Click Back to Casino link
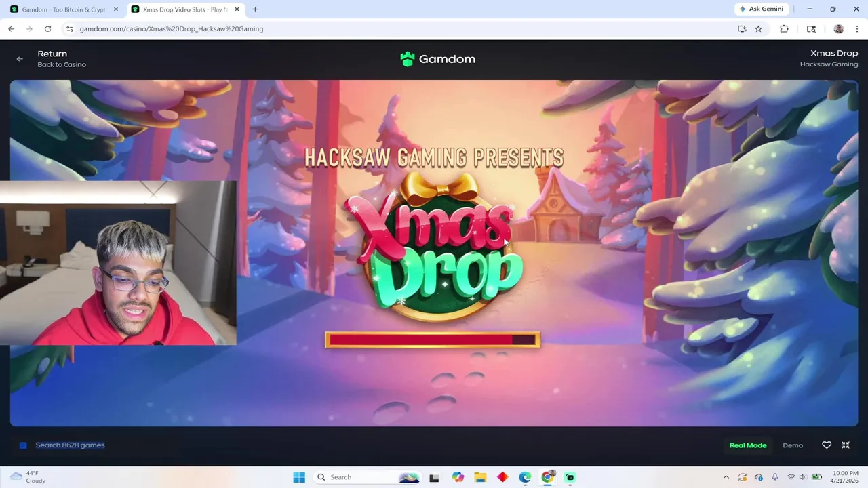Image resolution: width=868 pixels, height=488 pixels. coord(62,64)
